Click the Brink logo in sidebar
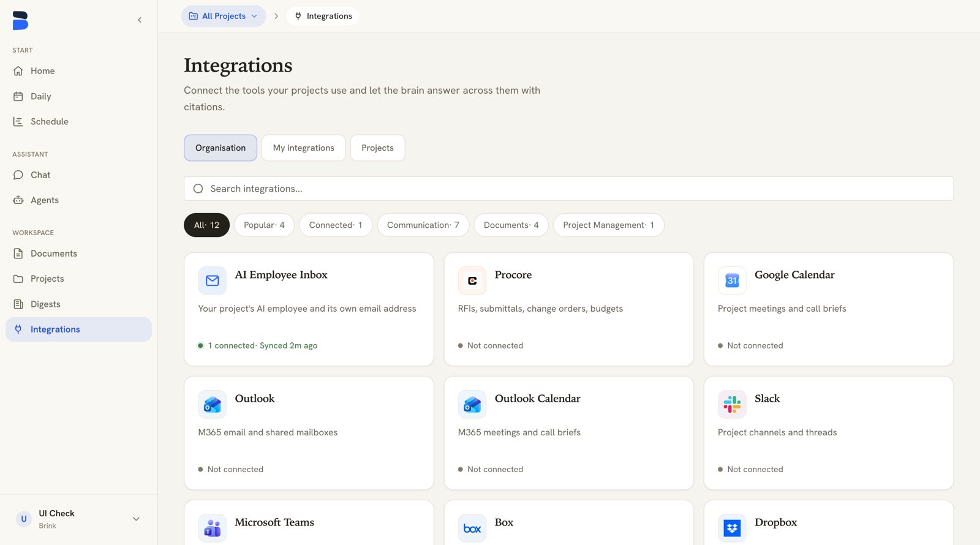 pyautogui.click(x=20, y=20)
